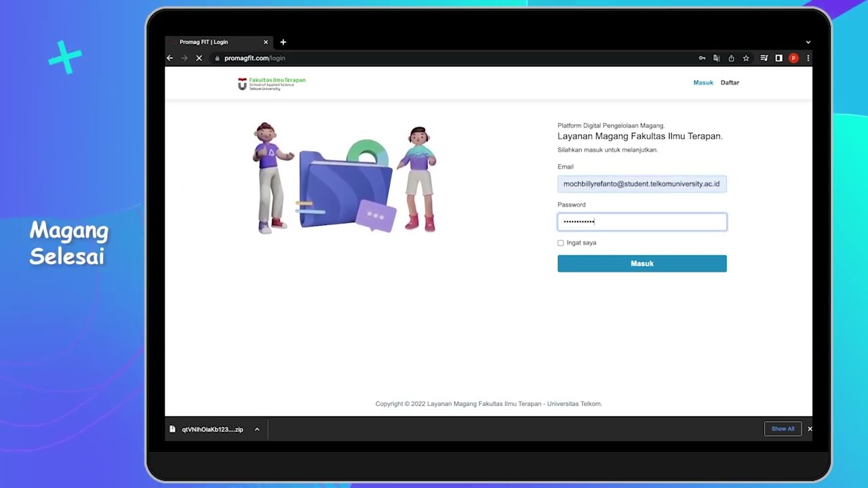Open the Masuk navigation link
Screen dimensions: 868x488
coord(703,83)
